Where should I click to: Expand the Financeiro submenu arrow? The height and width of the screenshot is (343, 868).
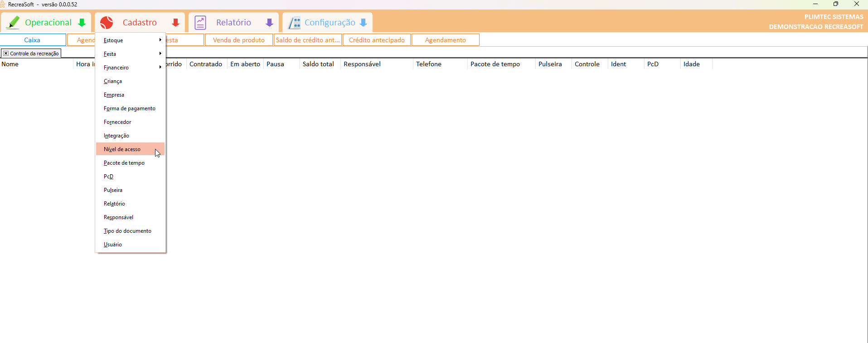tap(160, 67)
